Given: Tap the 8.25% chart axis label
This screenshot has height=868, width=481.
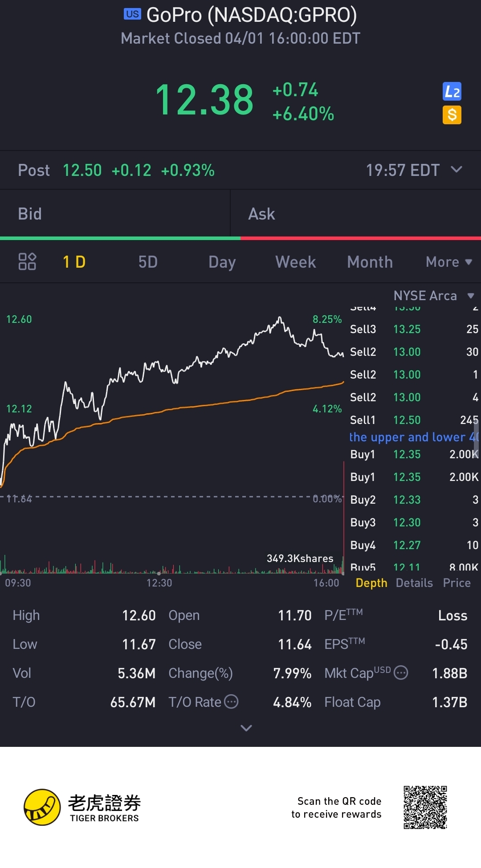Looking at the screenshot, I should pos(327,319).
